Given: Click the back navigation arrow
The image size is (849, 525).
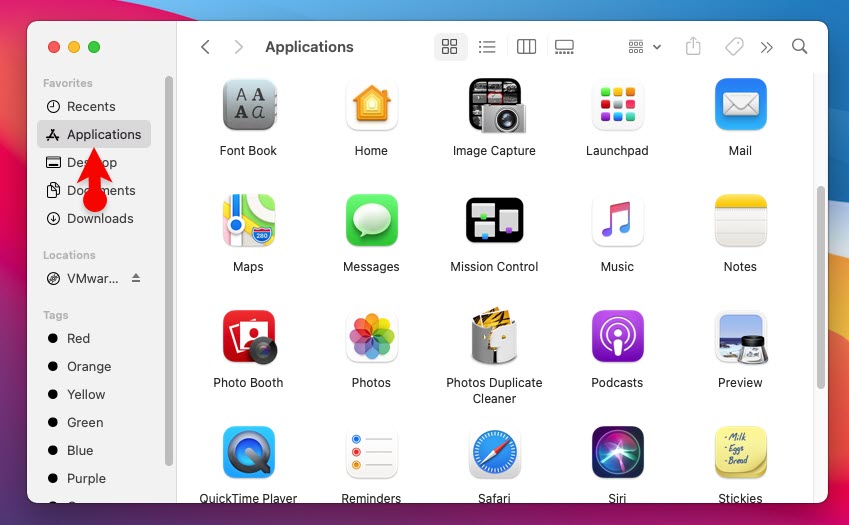Looking at the screenshot, I should [x=205, y=47].
